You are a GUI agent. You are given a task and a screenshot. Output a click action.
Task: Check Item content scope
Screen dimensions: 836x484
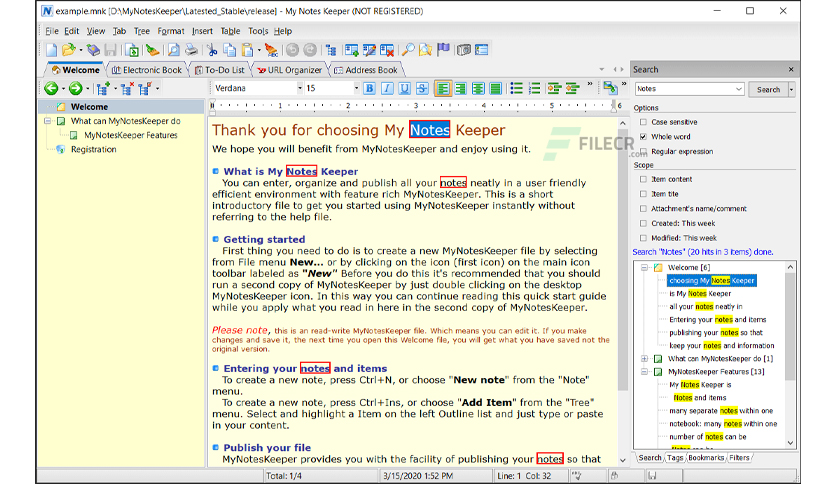tap(644, 179)
